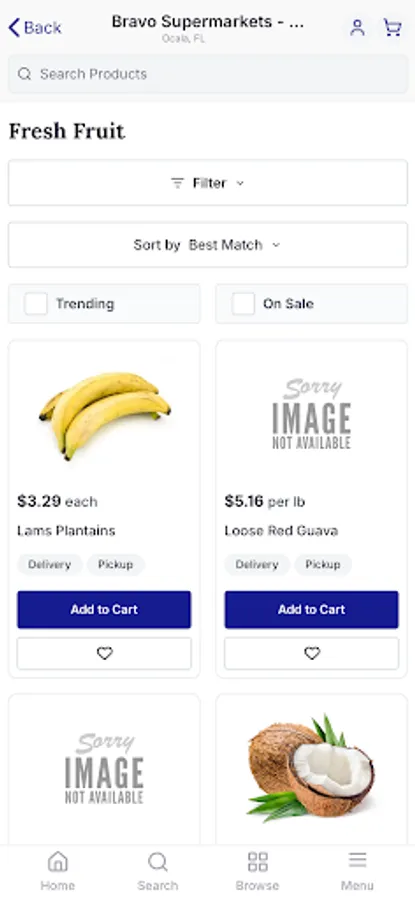Select the Pickup tag on Lams Plantains
The height and width of the screenshot is (900, 415).
pyautogui.click(x=115, y=564)
